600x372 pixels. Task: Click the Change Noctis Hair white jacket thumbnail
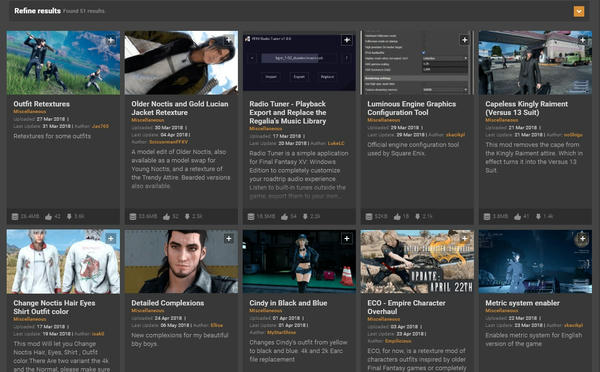click(63, 262)
